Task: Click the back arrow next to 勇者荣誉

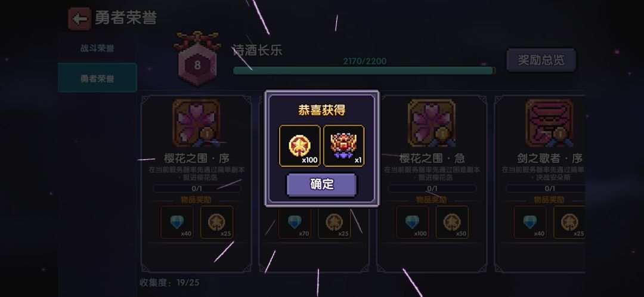Action: pyautogui.click(x=80, y=18)
